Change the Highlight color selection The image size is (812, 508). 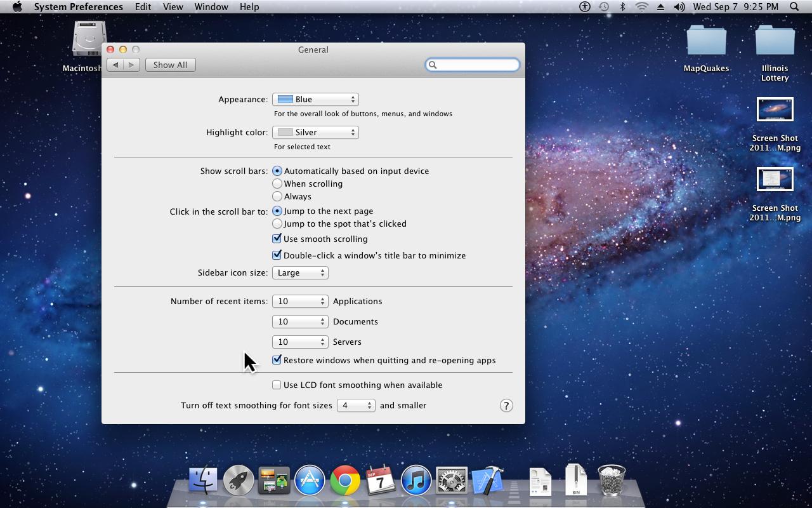pyautogui.click(x=315, y=132)
